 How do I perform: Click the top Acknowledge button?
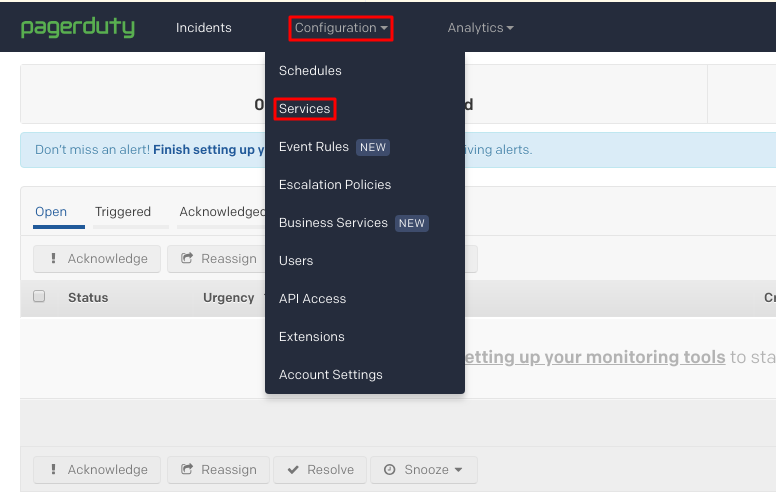click(97, 259)
